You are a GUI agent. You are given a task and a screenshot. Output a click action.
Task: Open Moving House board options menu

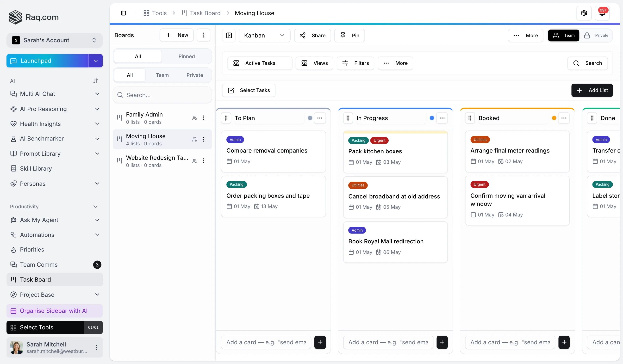click(204, 139)
